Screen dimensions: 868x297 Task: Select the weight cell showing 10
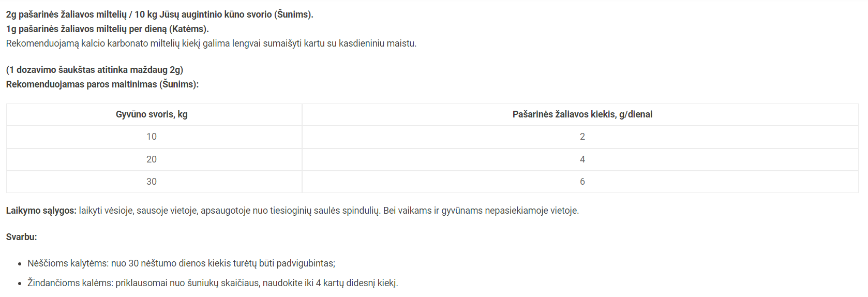pos(152,137)
